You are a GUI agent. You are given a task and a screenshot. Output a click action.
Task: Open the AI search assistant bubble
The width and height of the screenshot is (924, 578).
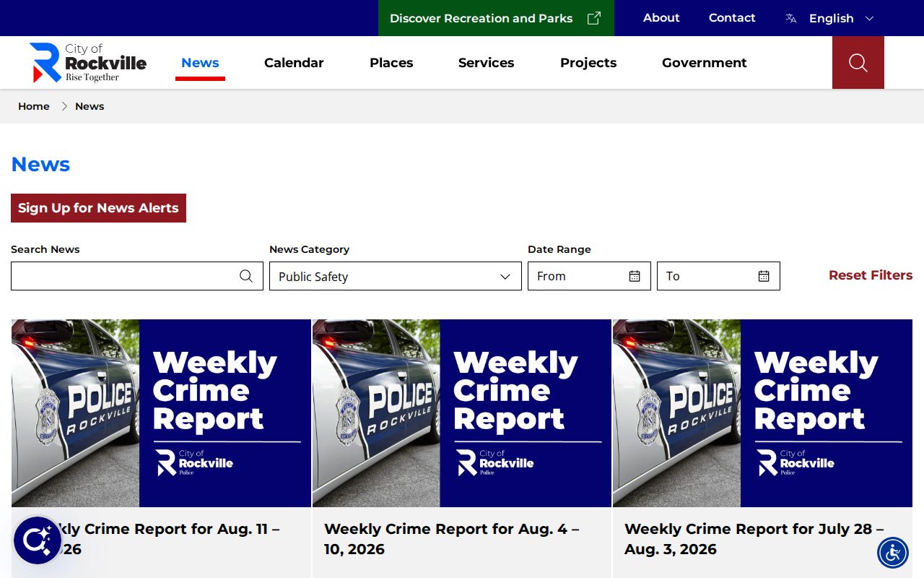(x=38, y=540)
